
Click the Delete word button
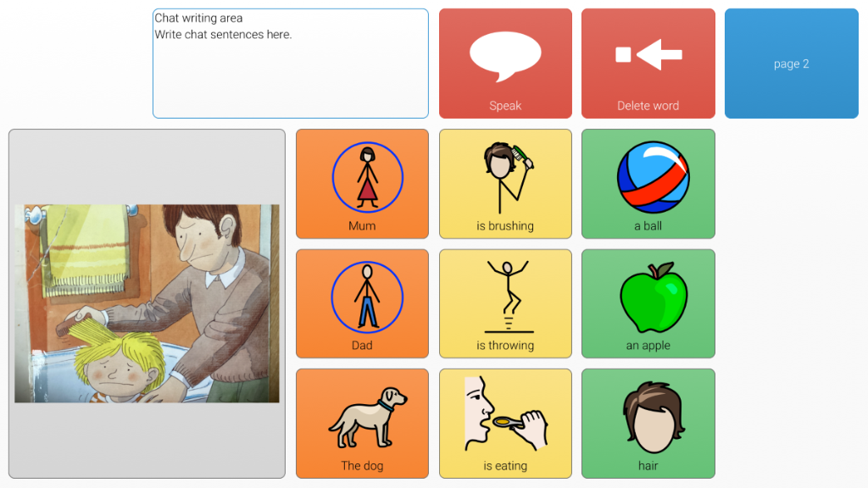click(648, 63)
